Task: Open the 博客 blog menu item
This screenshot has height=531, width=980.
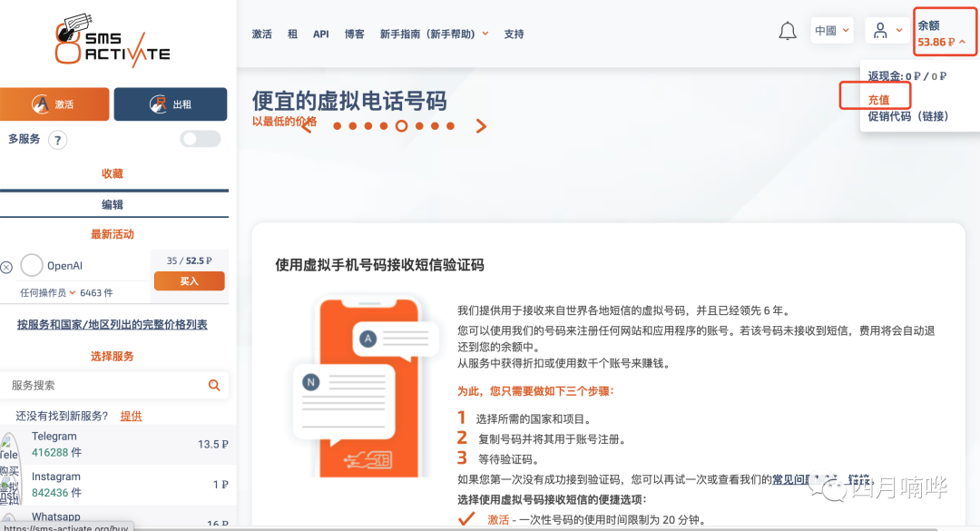Action: point(355,34)
